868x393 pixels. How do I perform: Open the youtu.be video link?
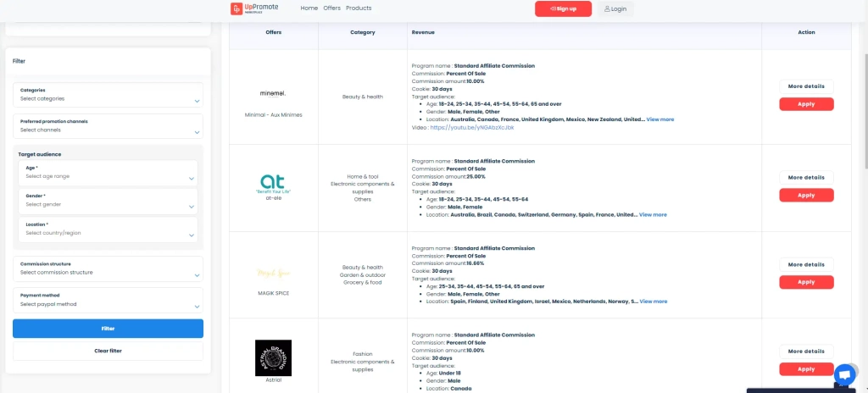pyautogui.click(x=471, y=127)
